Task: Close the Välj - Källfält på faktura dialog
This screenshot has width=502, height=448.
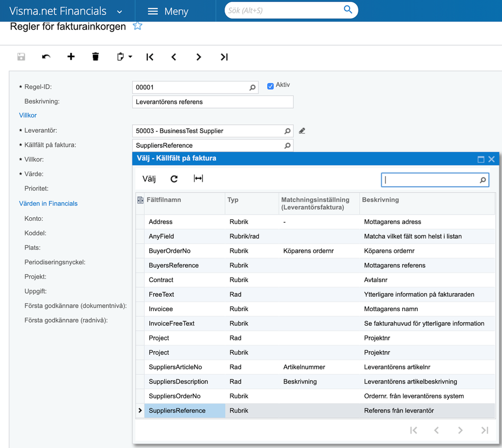Action: pos(491,159)
